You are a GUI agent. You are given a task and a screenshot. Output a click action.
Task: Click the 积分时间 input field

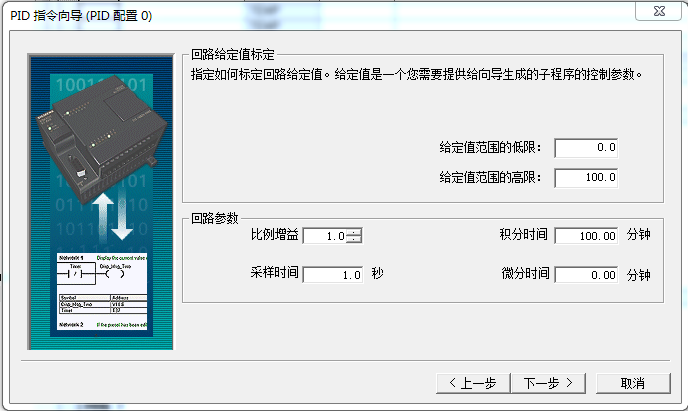point(587,236)
